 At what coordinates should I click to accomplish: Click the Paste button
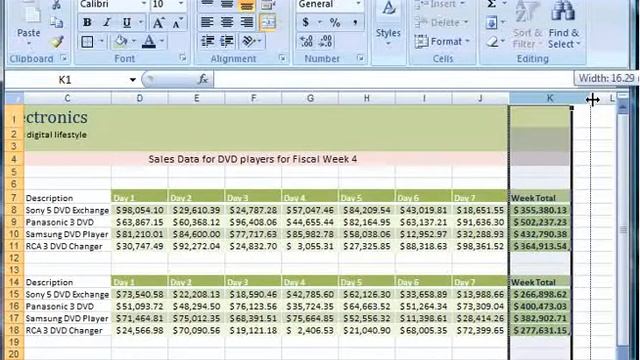click(29, 24)
